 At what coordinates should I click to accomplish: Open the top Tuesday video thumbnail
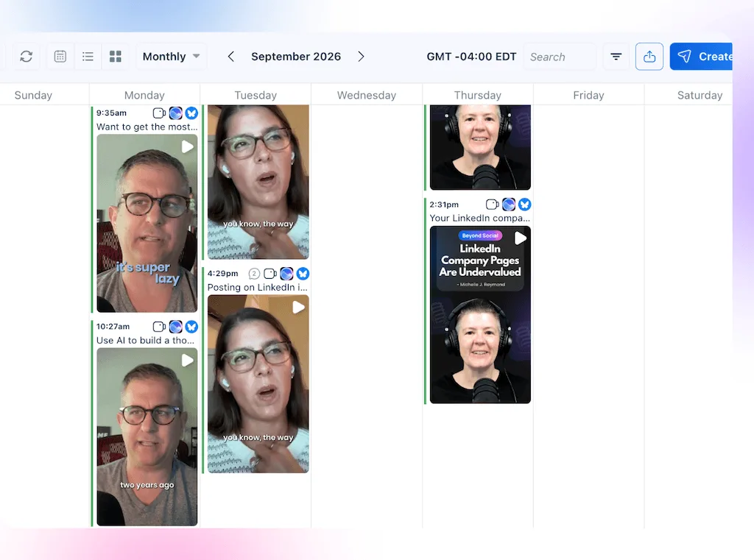pyautogui.click(x=258, y=182)
